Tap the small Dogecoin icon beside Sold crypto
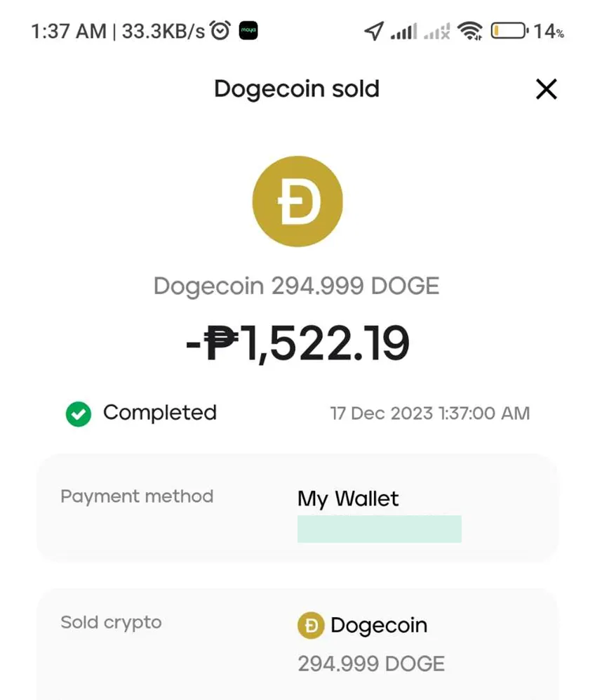Image resolution: width=595 pixels, height=700 pixels. click(311, 625)
